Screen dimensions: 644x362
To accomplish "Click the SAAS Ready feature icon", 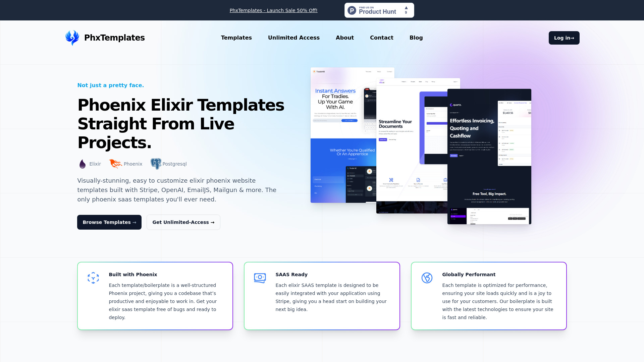I will click(260, 278).
